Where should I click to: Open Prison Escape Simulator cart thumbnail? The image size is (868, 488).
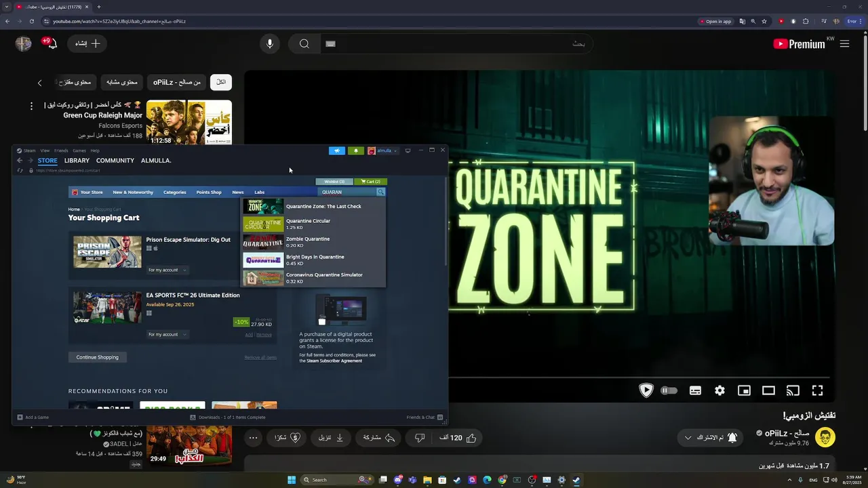pos(107,251)
